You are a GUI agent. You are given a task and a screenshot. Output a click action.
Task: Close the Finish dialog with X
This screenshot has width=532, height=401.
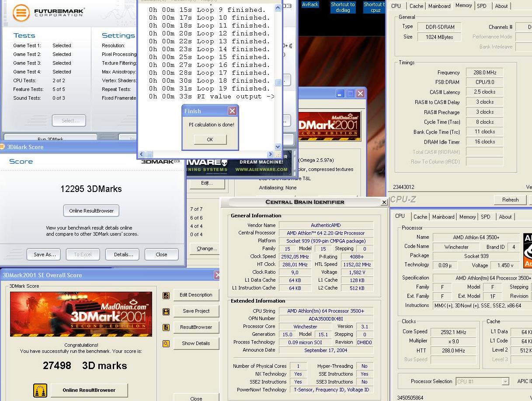pos(232,111)
